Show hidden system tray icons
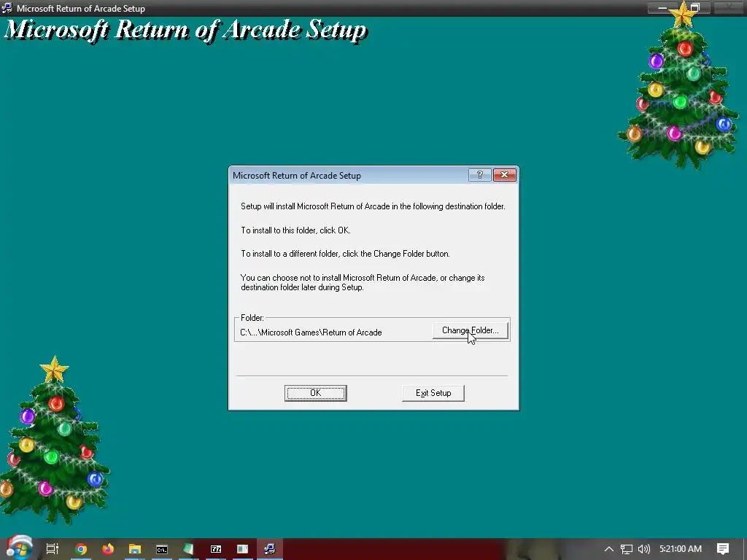 (x=609, y=549)
